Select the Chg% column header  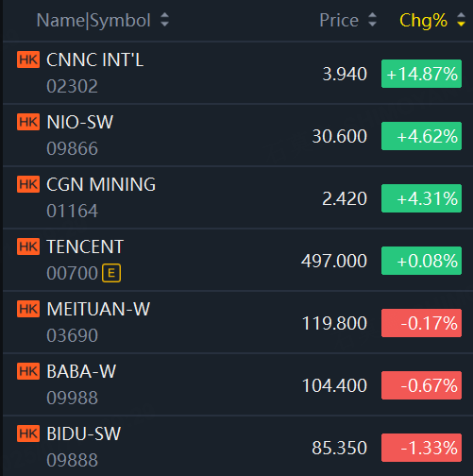(423, 21)
